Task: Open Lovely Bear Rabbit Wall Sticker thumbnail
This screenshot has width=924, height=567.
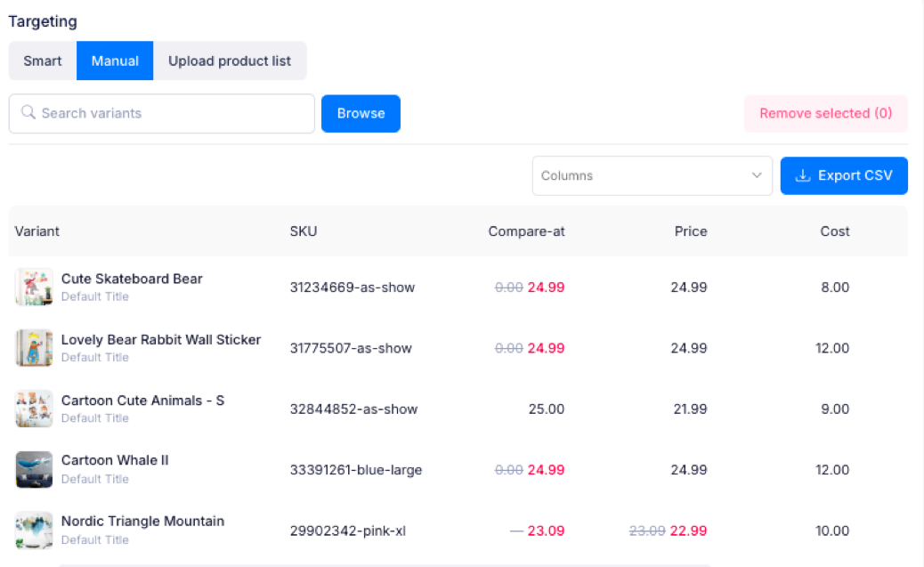Action: (34, 348)
